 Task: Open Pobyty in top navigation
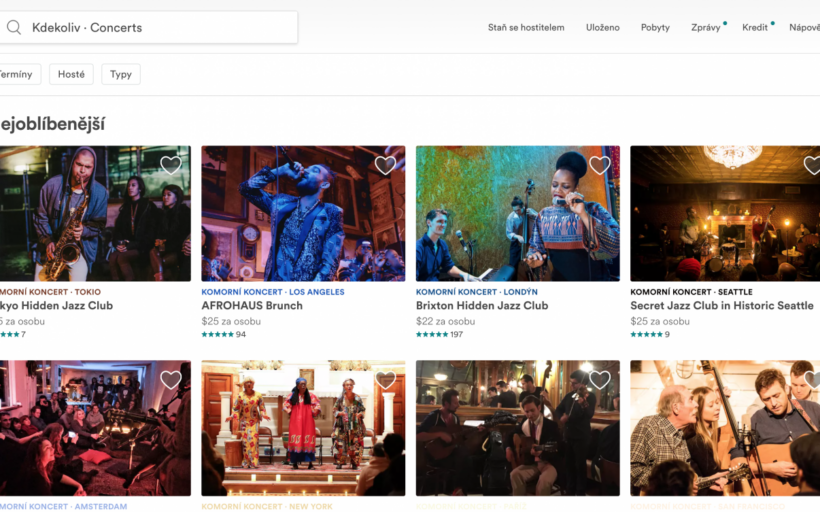coord(655,28)
